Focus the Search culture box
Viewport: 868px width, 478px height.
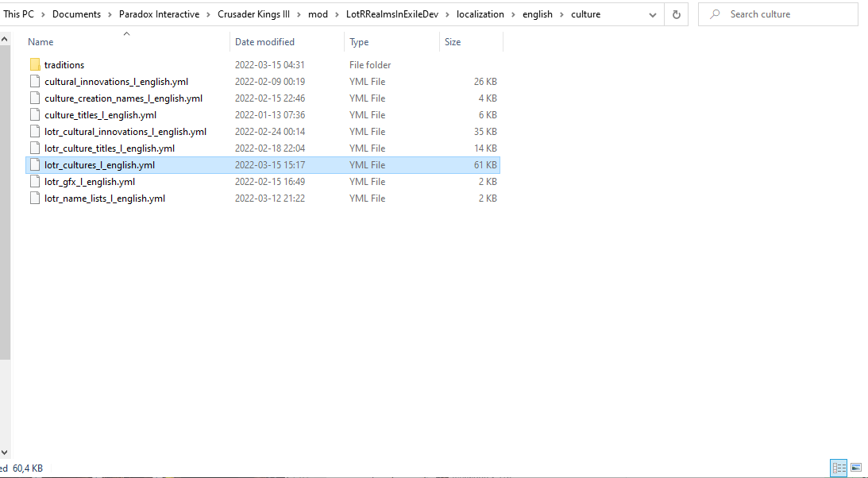[x=778, y=14]
